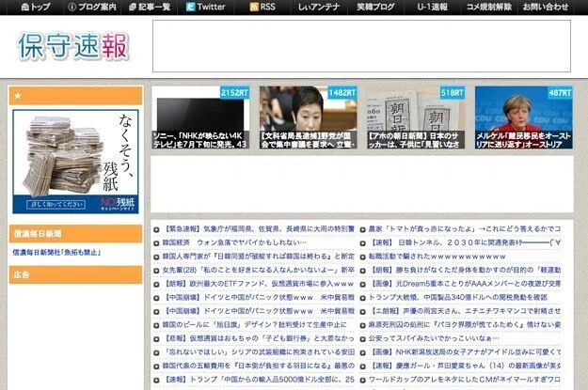Open 【悲報】仮想通貨はおもちゃ headline

(x=259, y=338)
